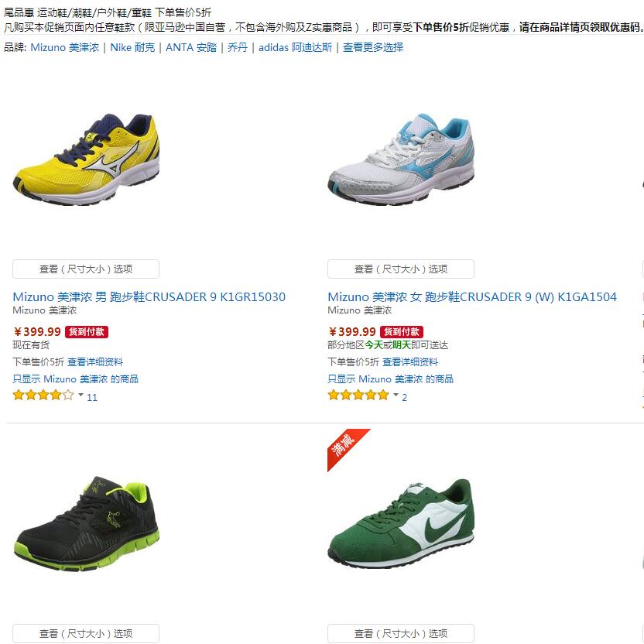Image resolution: width=644 pixels, height=644 pixels.
Task: View size options for yellow Mizuno shoe
Action: tap(86, 269)
